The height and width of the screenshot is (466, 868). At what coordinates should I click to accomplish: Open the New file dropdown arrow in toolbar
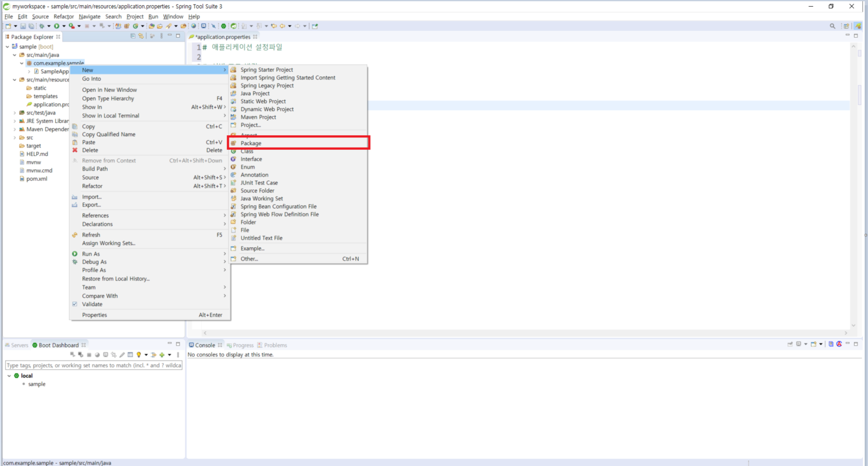pos(15,26)
